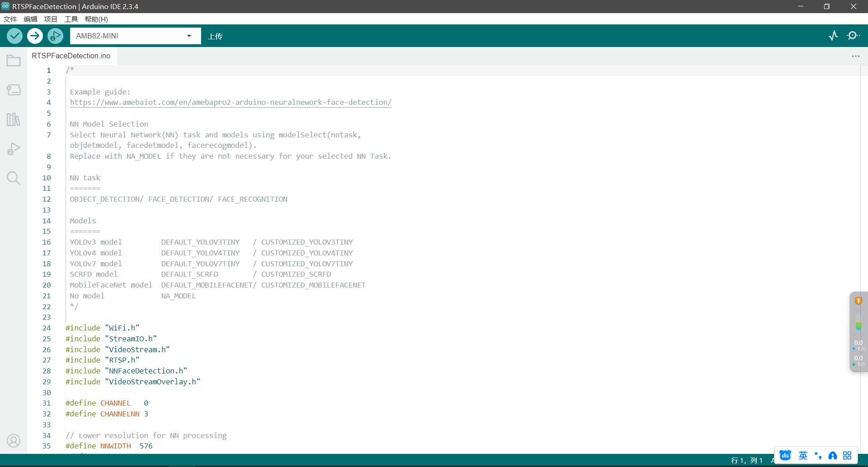Open the Search sidebar panel
The image size is (868, 467).
[x=14, y=178]
